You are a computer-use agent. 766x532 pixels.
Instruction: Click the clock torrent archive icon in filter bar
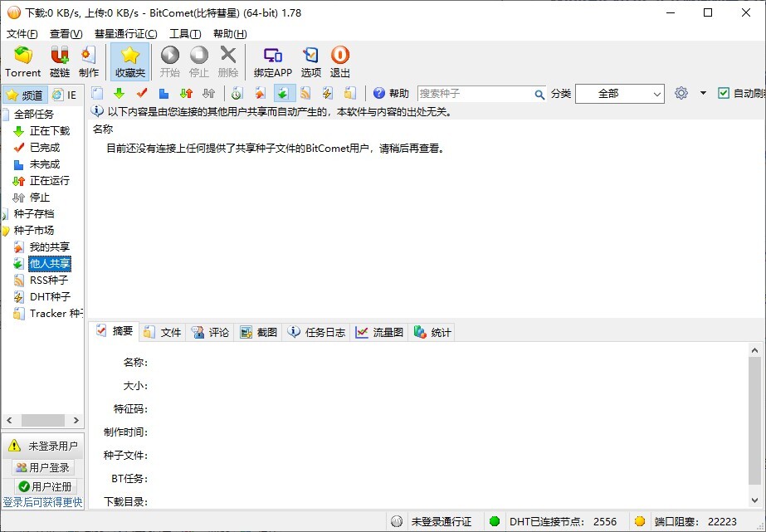(x=237, y=93)
